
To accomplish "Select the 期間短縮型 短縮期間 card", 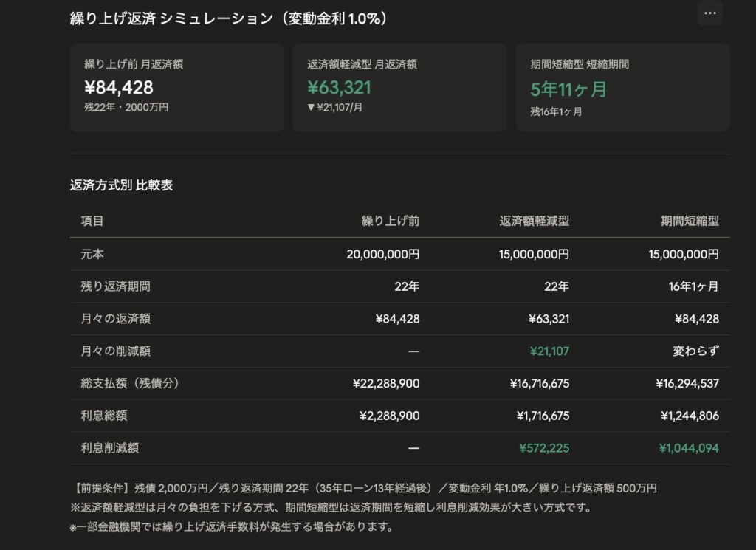I will coord(623,88).
